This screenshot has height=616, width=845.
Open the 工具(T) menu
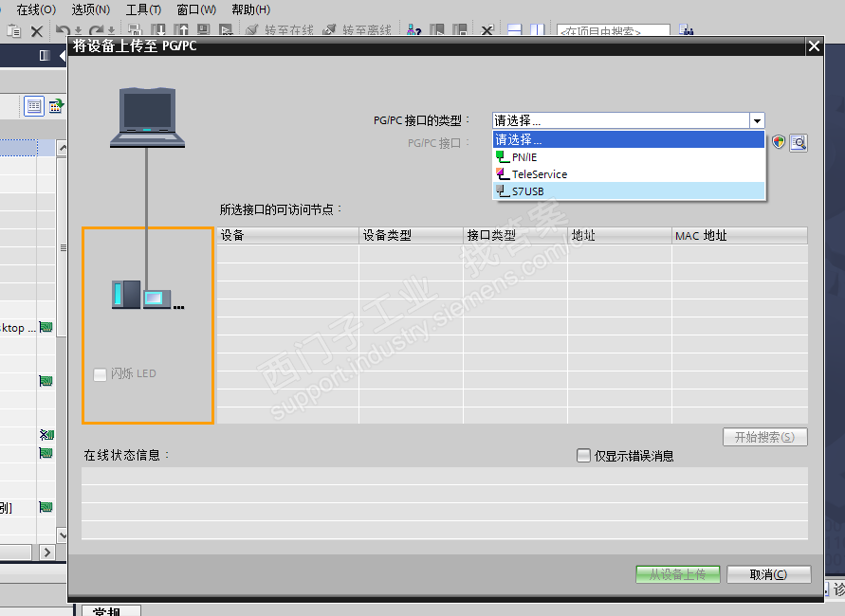click(x=143, y=9)
